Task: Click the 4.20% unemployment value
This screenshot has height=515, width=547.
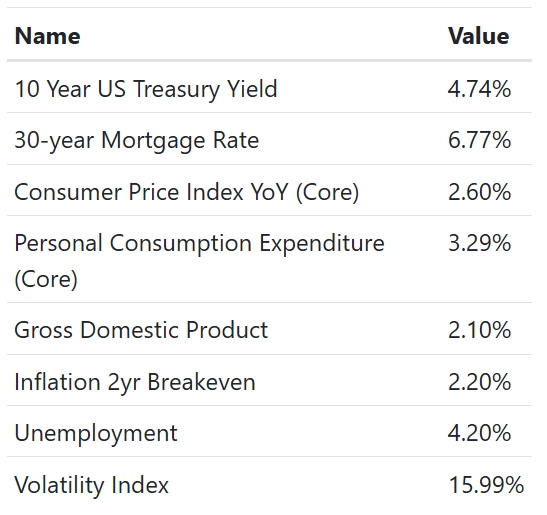Action: click(x=479, y=433)
